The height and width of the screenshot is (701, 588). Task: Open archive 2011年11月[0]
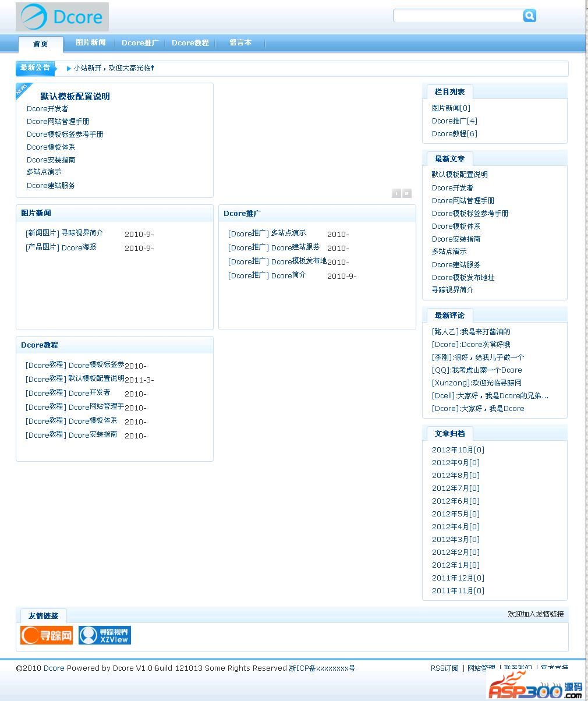click(458, 591)
